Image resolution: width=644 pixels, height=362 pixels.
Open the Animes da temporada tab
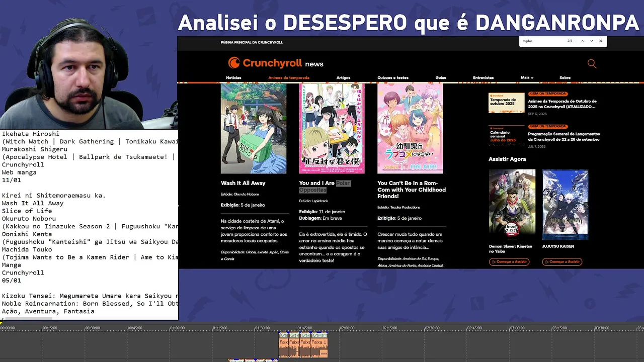tap(289, 78)
